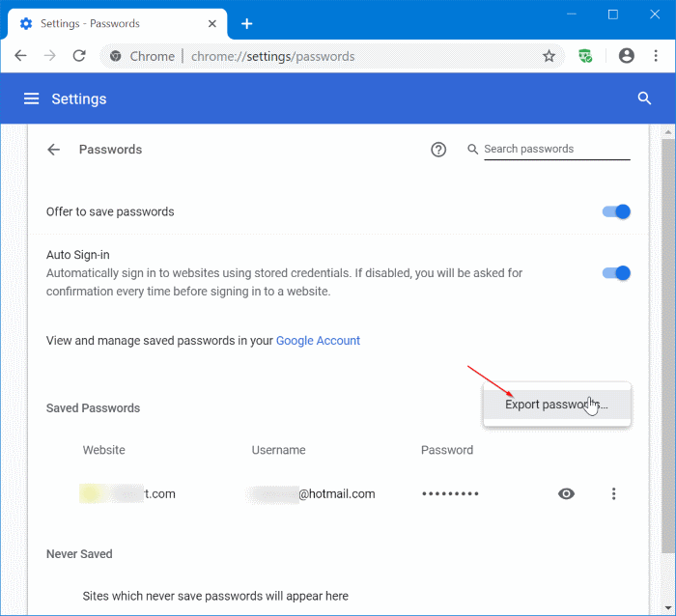This screenshot has width=676, height=616.
Task: Click the vertical scrollbar thumb
Action: pos(668,345)
